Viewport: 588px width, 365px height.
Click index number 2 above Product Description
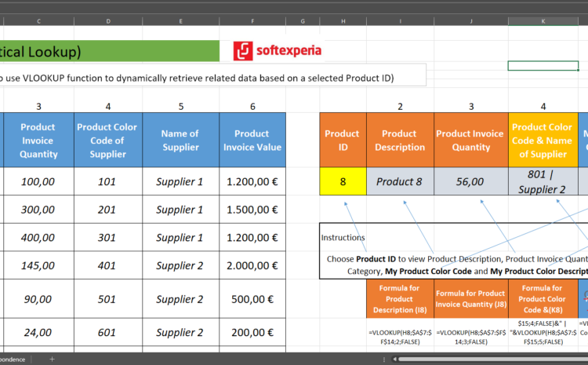point(400,107)
